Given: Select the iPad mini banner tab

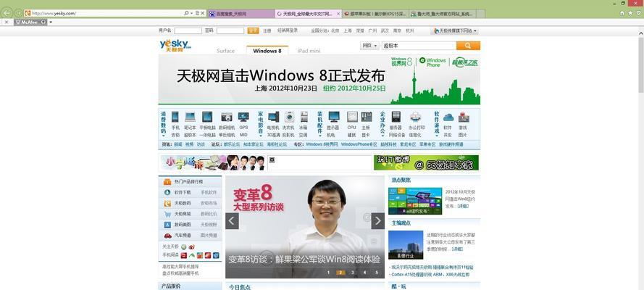Looking at the screenshot, I should coord(309,51).
